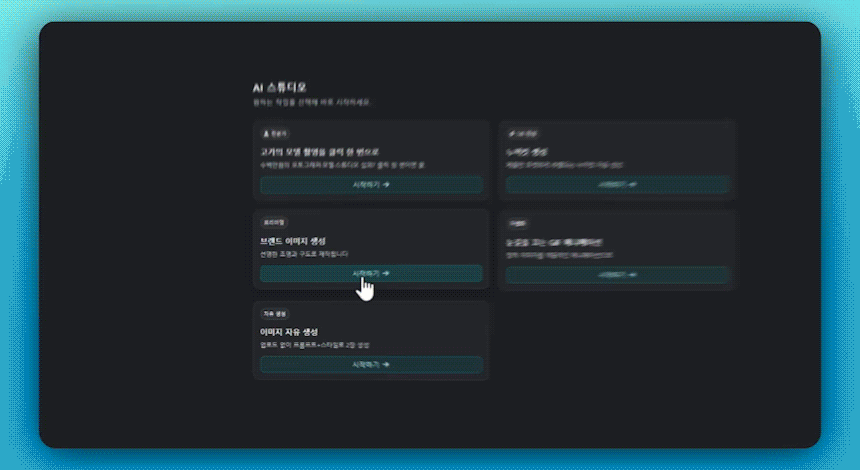Click the small badge on the GIF 애니메이션 card
The width and height of the screenshot is (860, 470).
(x=518, y=223)
